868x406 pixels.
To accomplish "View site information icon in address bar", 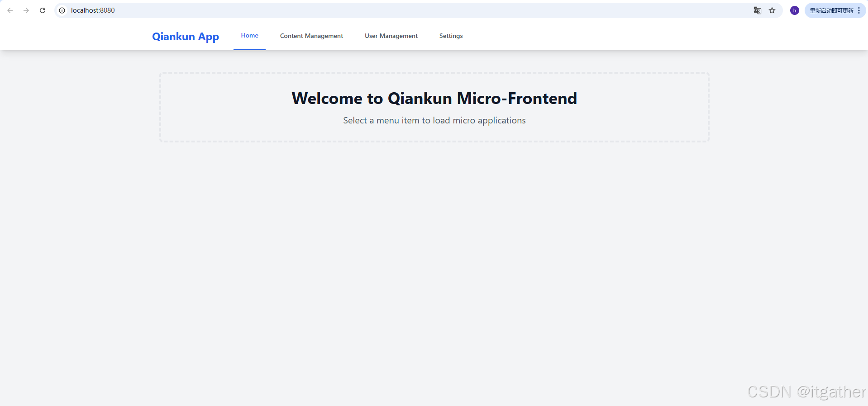I will click(x=62, y=10).
